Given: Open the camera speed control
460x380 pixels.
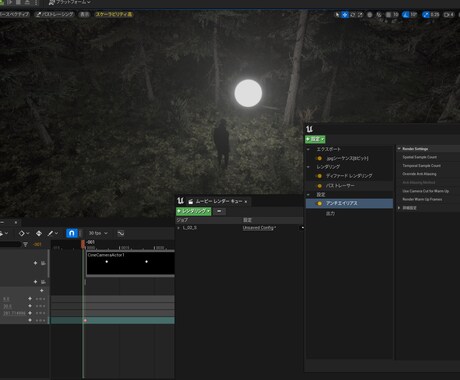Looking at the screenshot, I should pyautogui.click(x=449, y=15).
